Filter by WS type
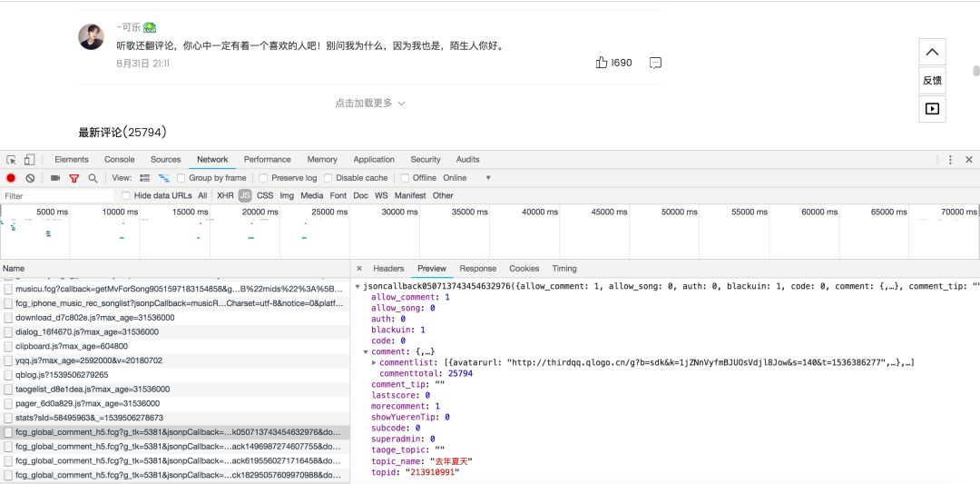 point(381,196)
